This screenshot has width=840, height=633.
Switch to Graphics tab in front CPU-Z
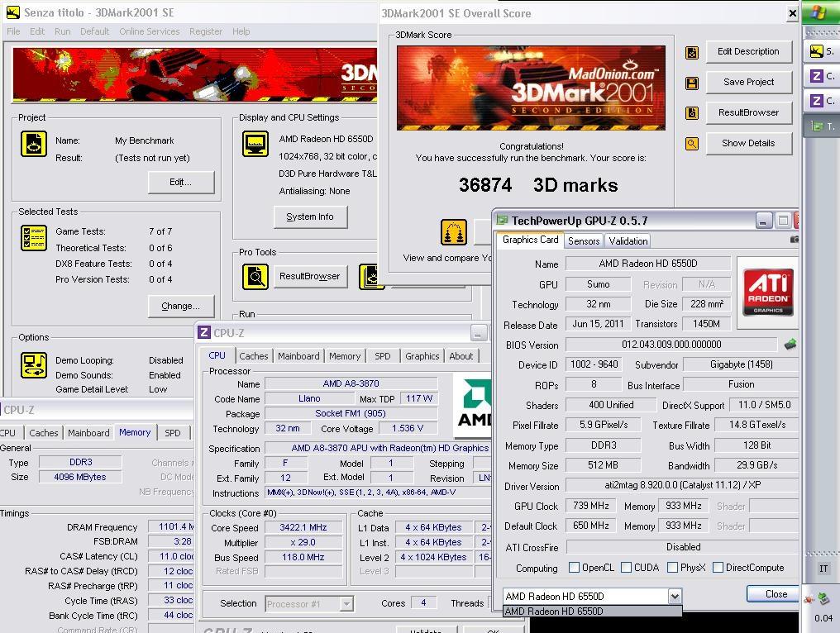point(422,356)
